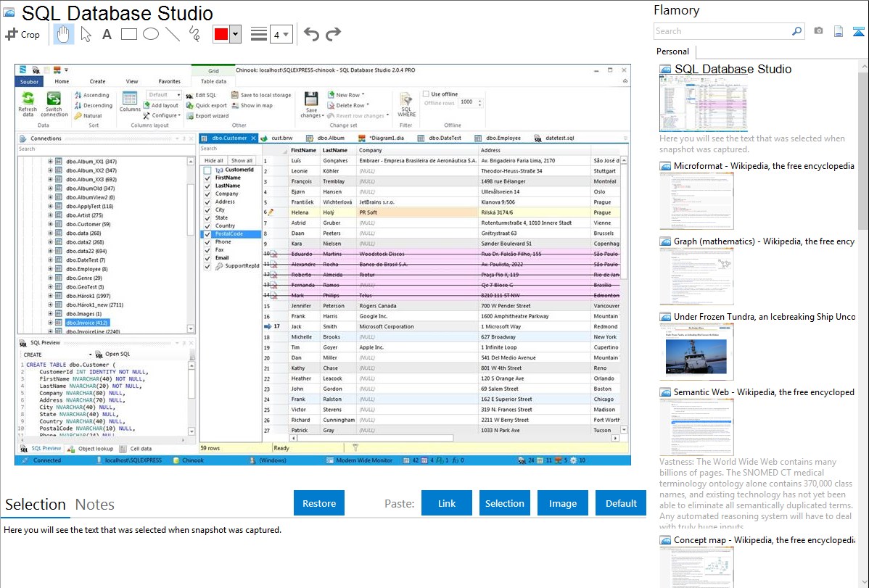Viewport: 869px width, 588px height.
Task: Open the Under Frozen Tundra snapshot thumbnail
Action: pyautogui.click(x=696, y=352)
